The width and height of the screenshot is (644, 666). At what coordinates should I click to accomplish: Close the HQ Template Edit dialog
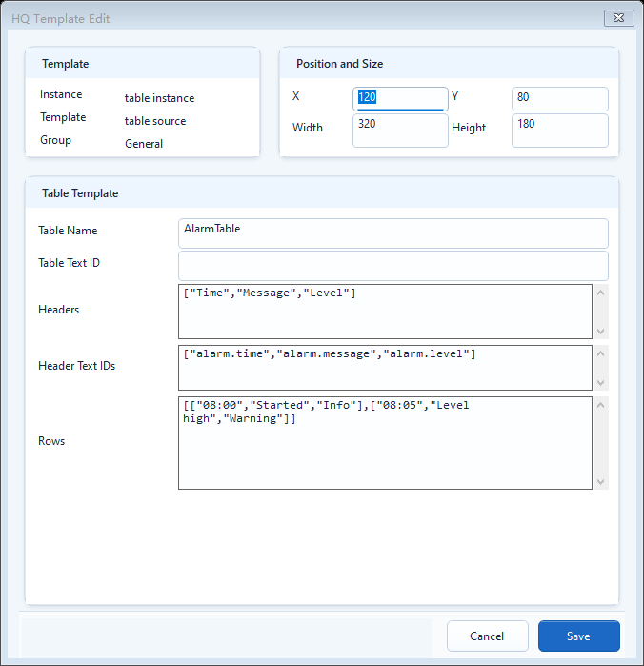click(619, 18)
